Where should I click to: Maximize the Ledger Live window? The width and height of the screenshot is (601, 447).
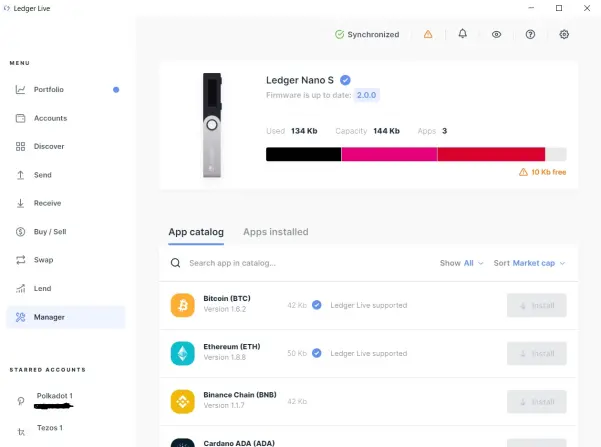[x=559, y=8]
